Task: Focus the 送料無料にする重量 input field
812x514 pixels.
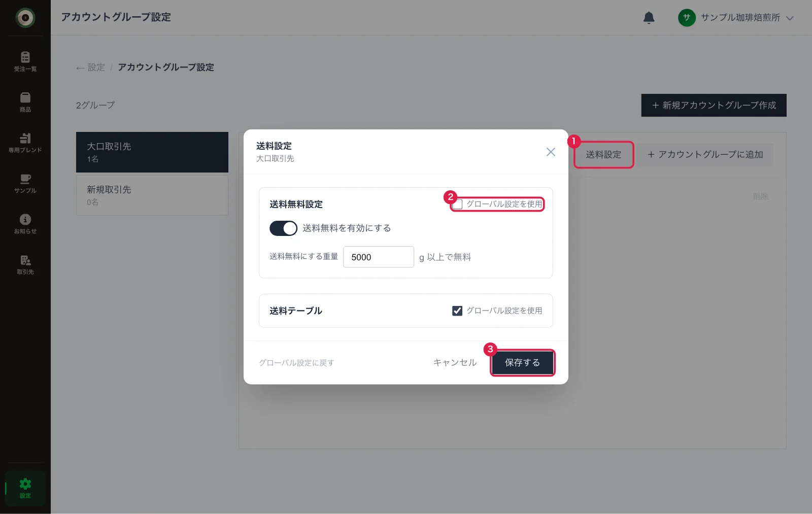Action: tap(379, 257)
